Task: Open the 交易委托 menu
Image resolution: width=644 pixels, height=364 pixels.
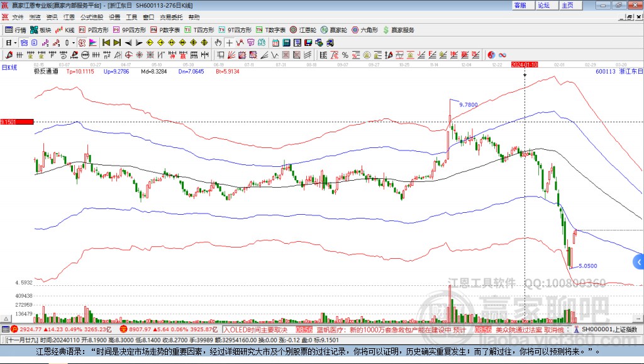Action: (171, 17)
